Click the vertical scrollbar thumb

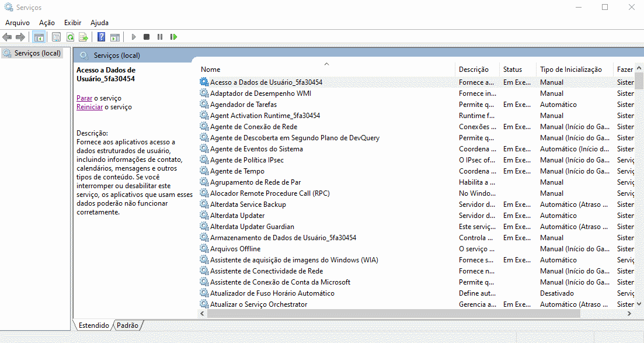tap(639, 81)
